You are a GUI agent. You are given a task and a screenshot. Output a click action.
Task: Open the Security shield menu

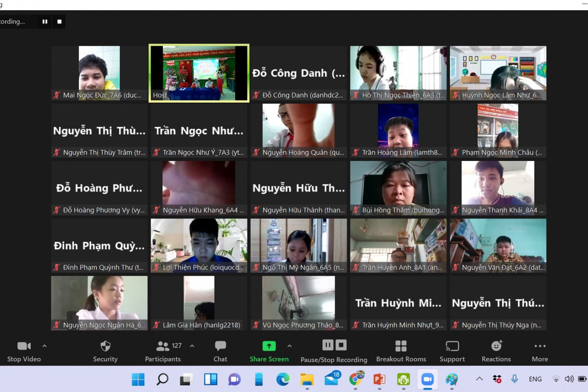(x=105, y=351)
